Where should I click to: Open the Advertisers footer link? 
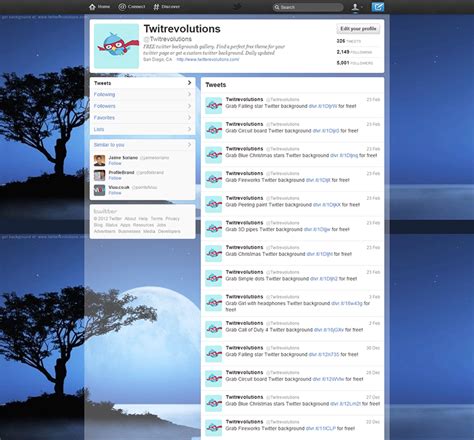coord(105,231)
